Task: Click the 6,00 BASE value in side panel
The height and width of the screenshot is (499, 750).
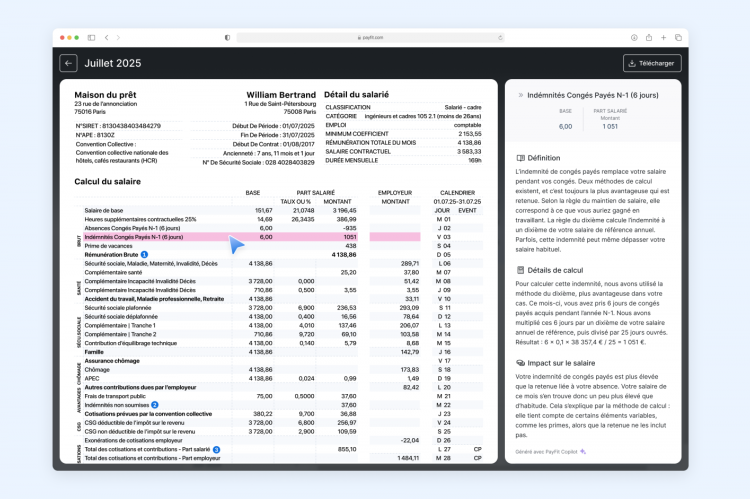Action: pyautogui.click(x=565, y=127)
